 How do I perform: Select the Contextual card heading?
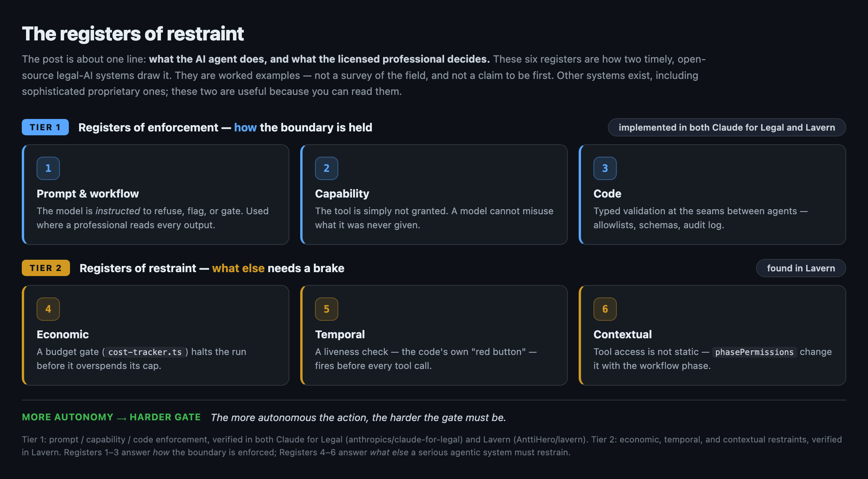tap(623, 334)
